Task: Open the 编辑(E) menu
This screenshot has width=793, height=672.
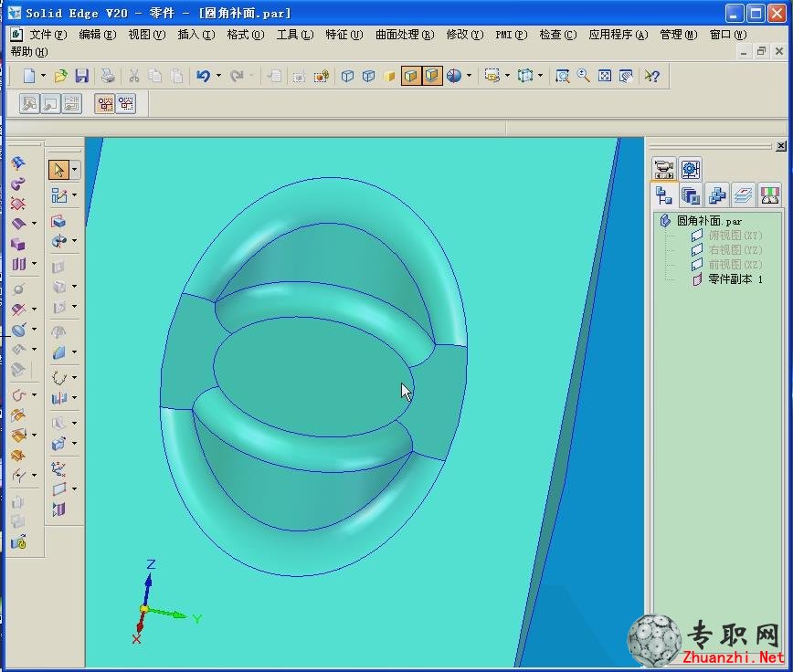Action: pyautogui.click(x=98, y=35)
